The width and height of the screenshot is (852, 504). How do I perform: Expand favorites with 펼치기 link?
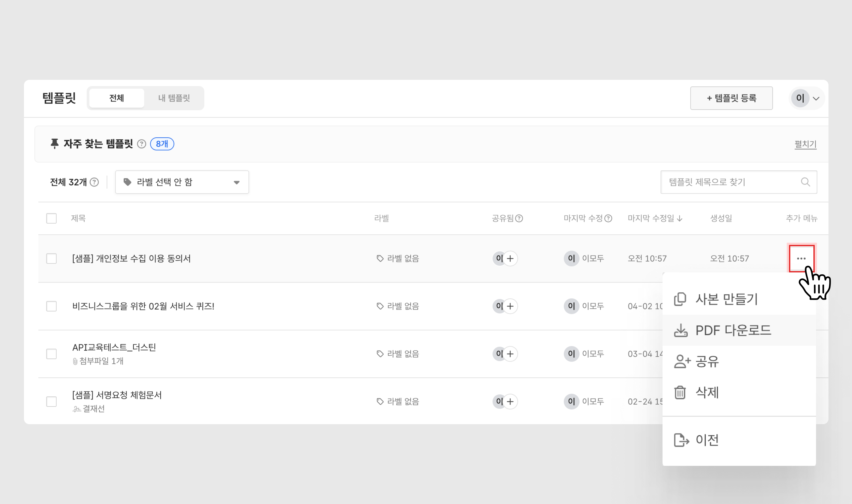(x=805, y=144)
